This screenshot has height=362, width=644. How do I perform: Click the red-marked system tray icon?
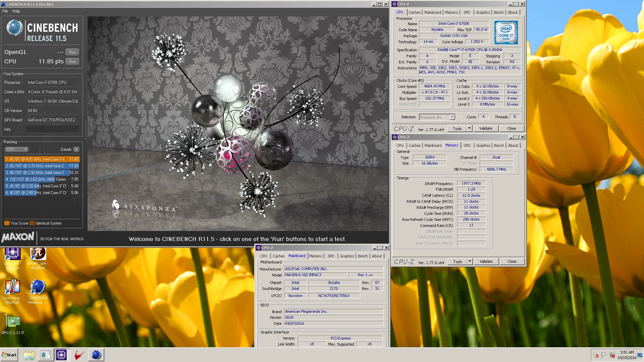(x=596, y=355)
